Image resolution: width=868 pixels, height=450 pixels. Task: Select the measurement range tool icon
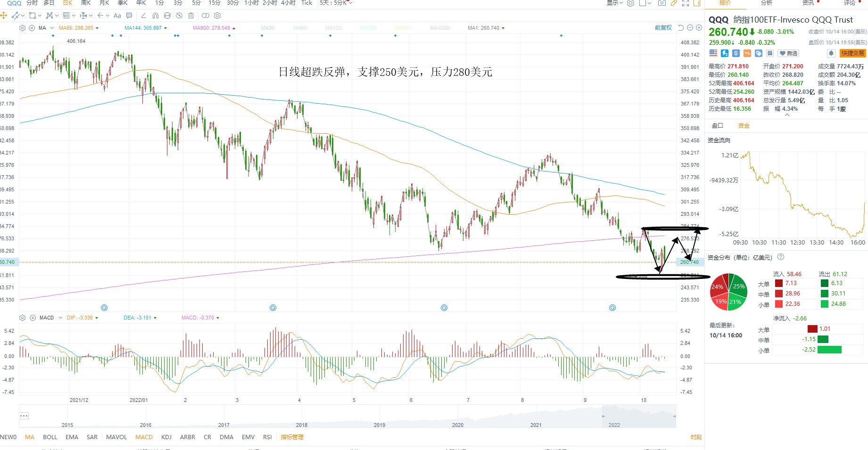[x=83, y=16]
